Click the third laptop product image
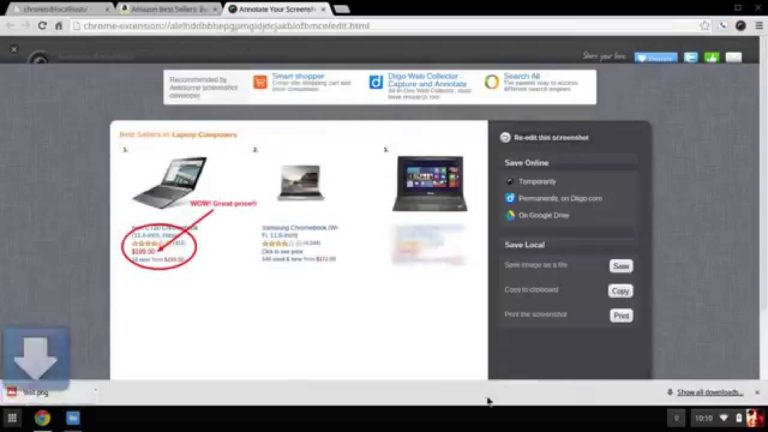This screenshot has width=768, height=432. (x=430, y=183)
